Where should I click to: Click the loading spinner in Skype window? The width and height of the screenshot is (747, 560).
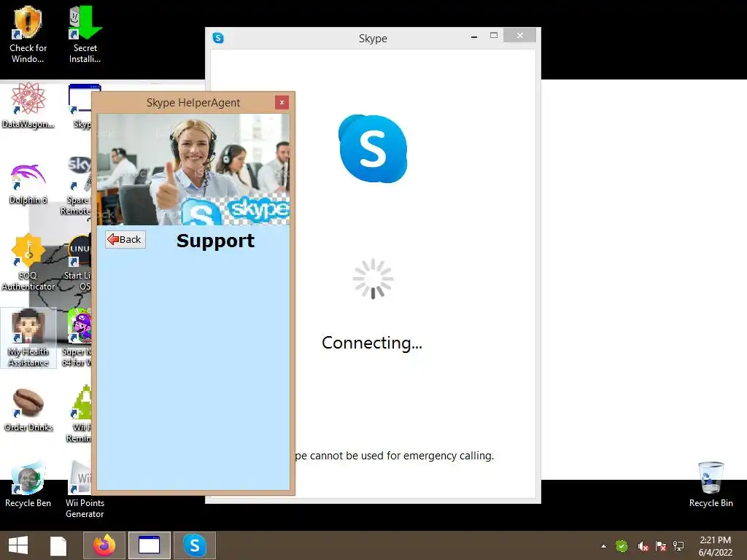(x=373, y=279)
